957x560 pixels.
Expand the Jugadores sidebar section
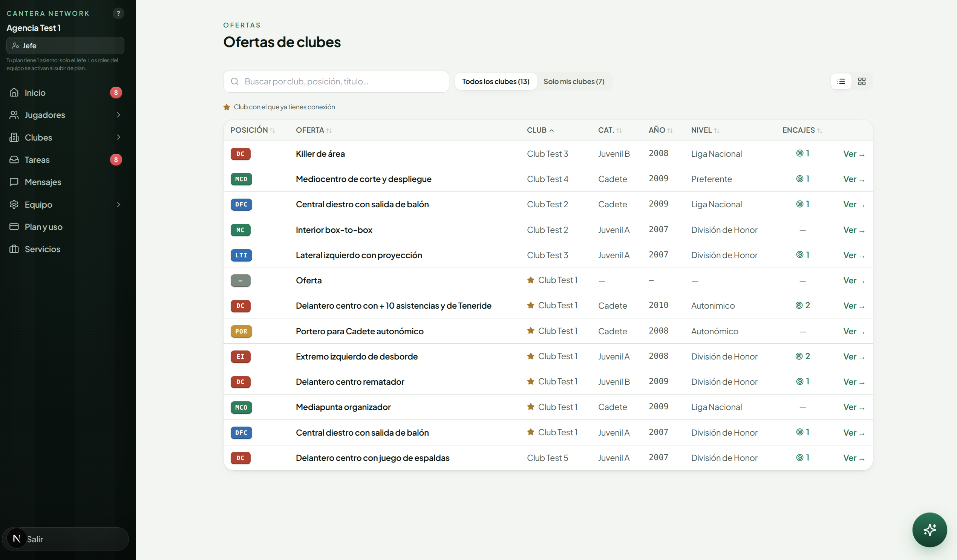118,115
